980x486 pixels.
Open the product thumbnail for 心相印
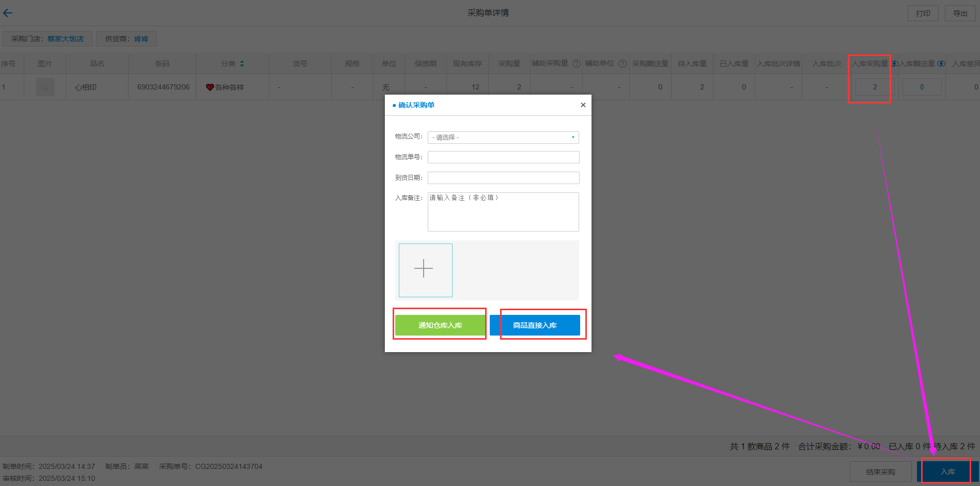[x=45, y=87]
